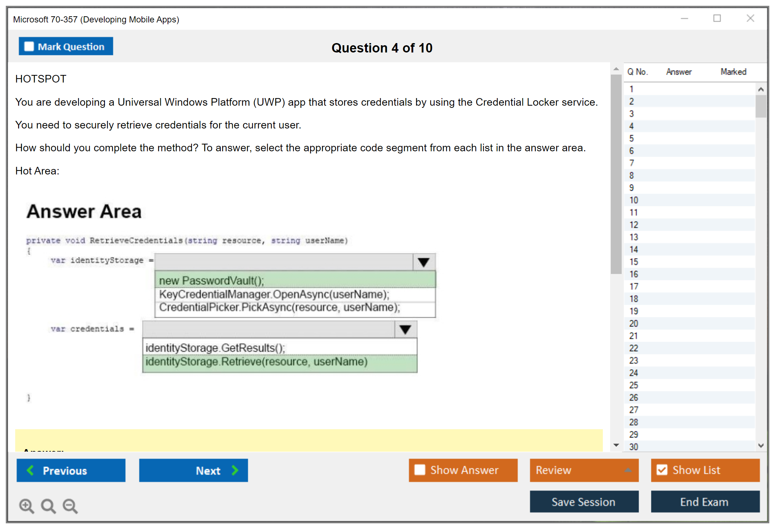Click the green left arrow on Previous
The image size is (778, 532).
coord(30,470)
